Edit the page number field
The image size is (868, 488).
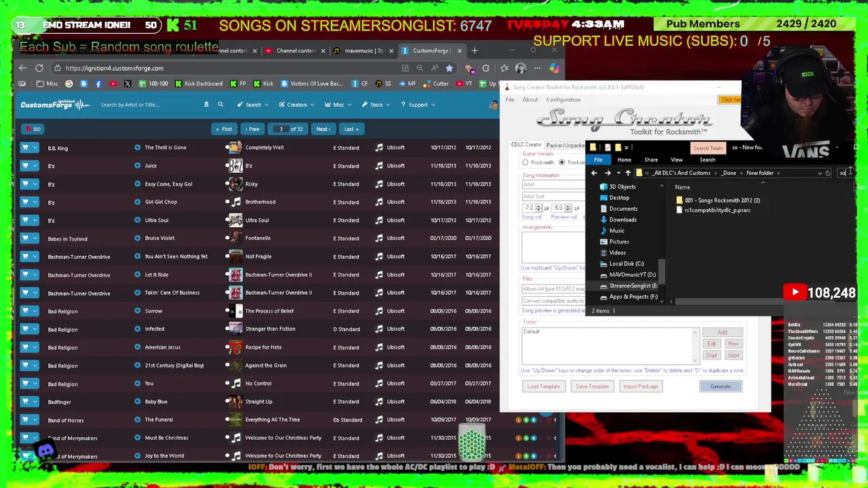281,129
